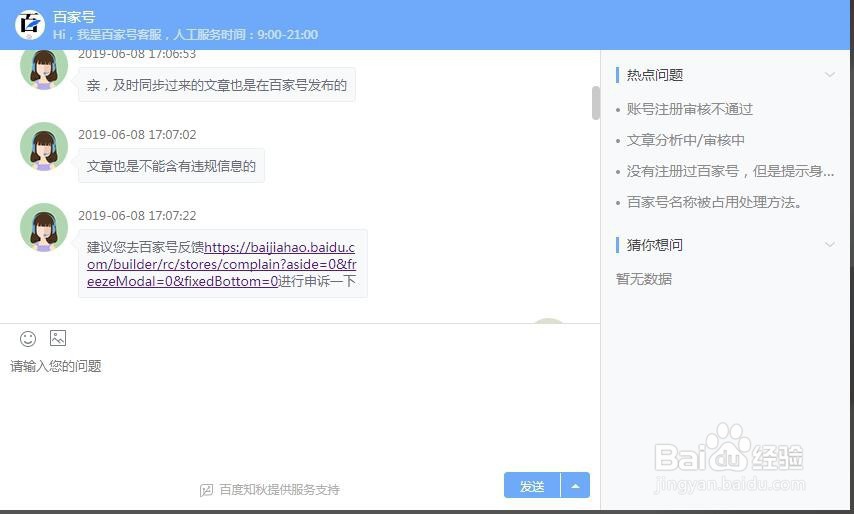Click agent avatar beside 17:07:22 message
The width and height of the screenshot is (854, 514).
tap(44, 227)
